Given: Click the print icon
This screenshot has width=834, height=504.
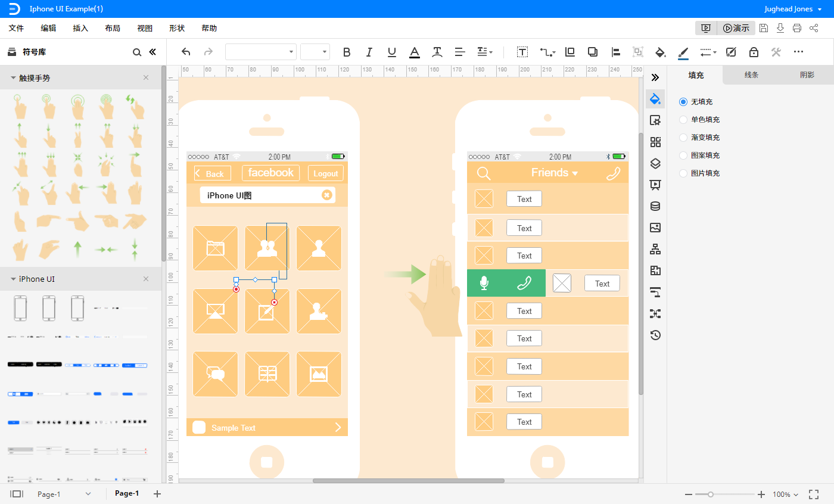Looking at the screenshot, I should (x=797, y=28).
